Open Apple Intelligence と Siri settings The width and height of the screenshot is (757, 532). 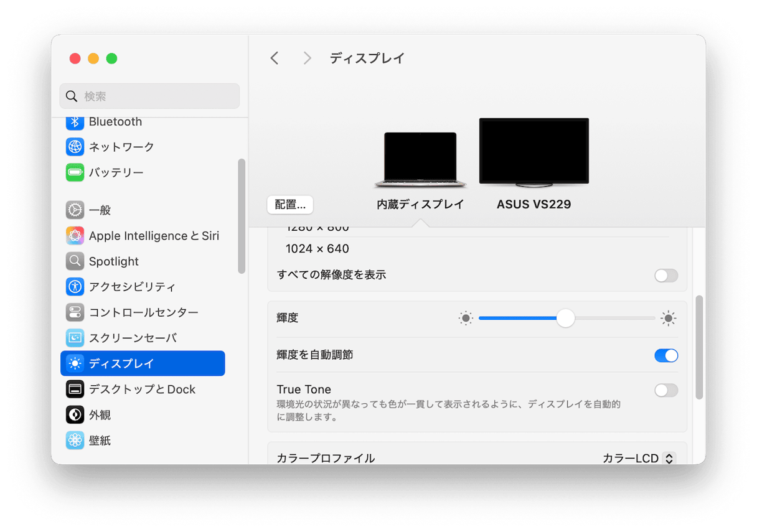pos(154,235)
